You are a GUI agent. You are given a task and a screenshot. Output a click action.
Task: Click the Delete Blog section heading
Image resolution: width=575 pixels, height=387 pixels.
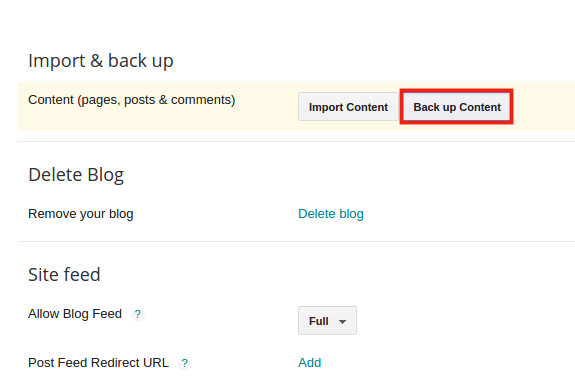[x=76, y=175]
